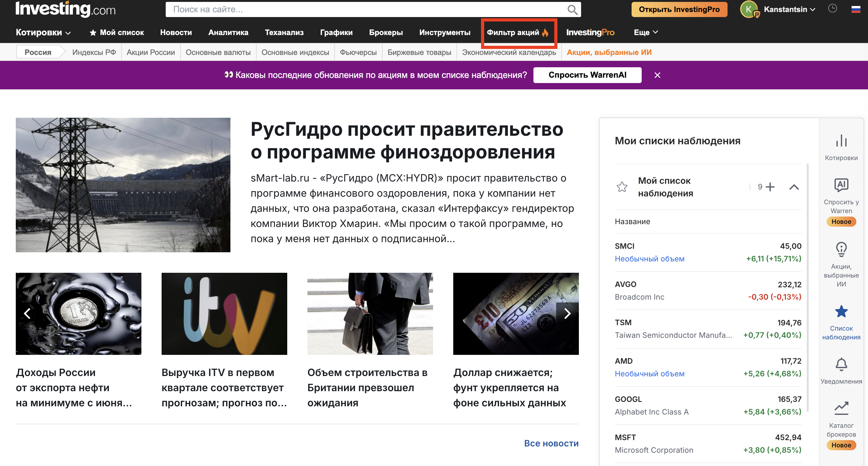The width and height of the screenshot is (868, 466).
Task: Open the Графики menu item
Action: 336,32
